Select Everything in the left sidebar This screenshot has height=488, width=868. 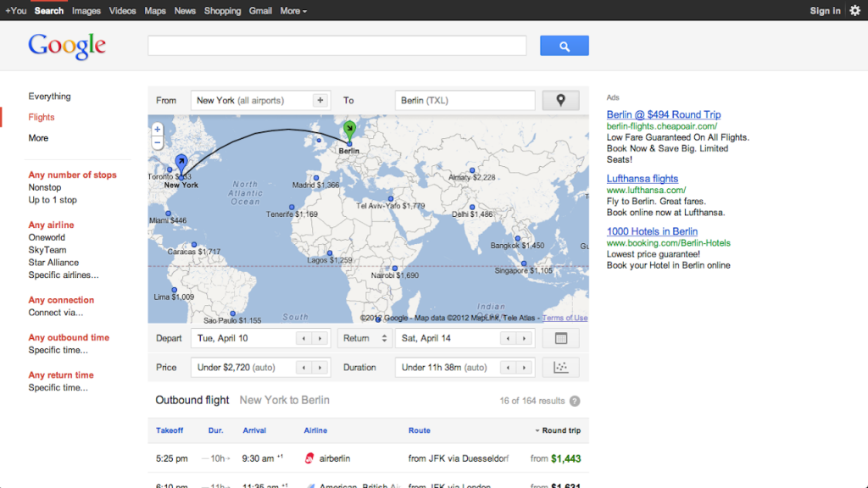[49, 97]
